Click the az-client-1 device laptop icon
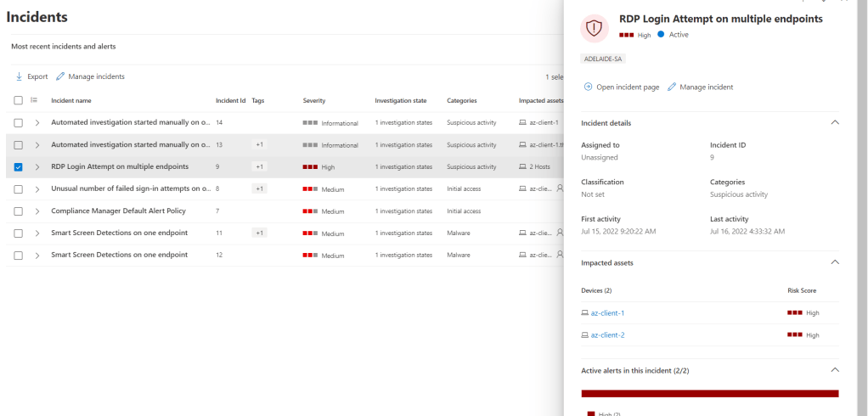 pyautogui.click(x=584, y=313)
